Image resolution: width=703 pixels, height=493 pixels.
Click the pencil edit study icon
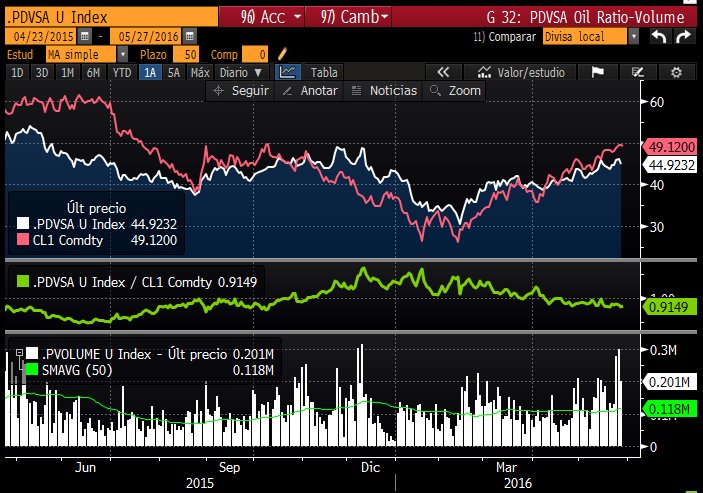(282, 54)
